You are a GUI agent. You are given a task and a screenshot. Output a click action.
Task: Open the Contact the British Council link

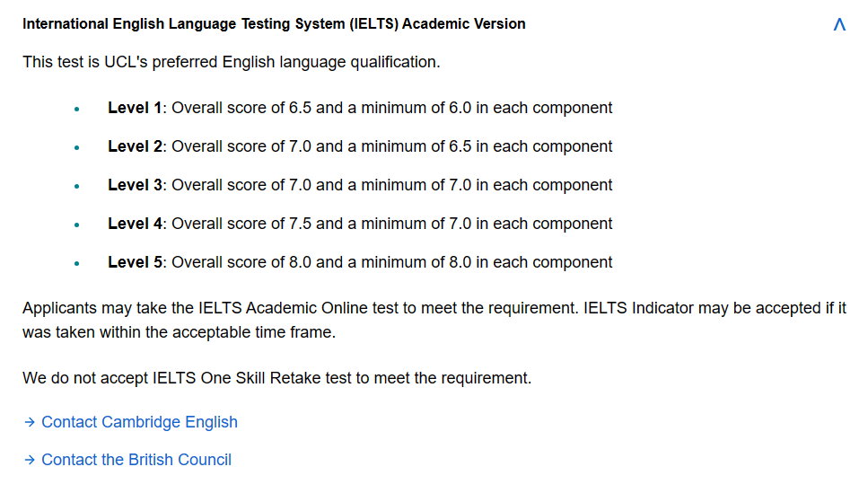point(136,460)
